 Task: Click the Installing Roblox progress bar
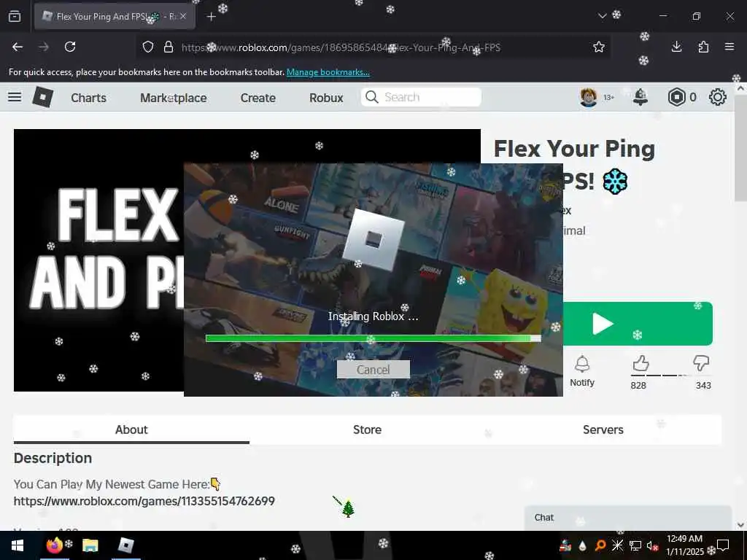(373, 338)
